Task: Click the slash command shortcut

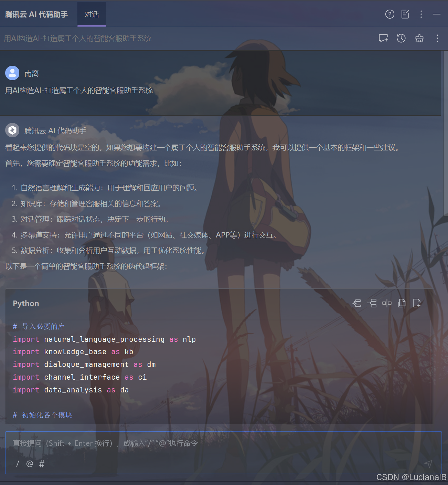Action: point(18,464)
